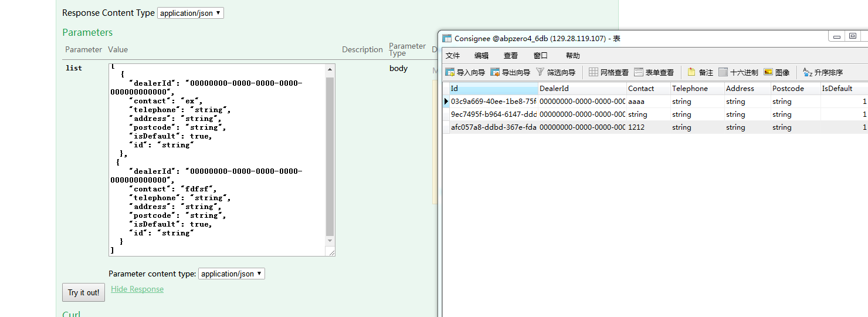Click the Id column header
The width and height of the screenshot is (868, 317).
[493, 89]
